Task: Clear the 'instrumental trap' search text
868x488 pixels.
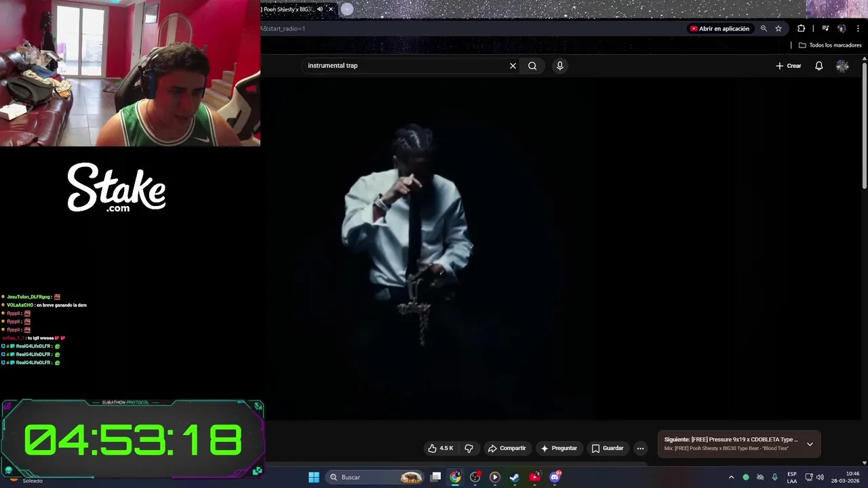Action: coord(513,66)
